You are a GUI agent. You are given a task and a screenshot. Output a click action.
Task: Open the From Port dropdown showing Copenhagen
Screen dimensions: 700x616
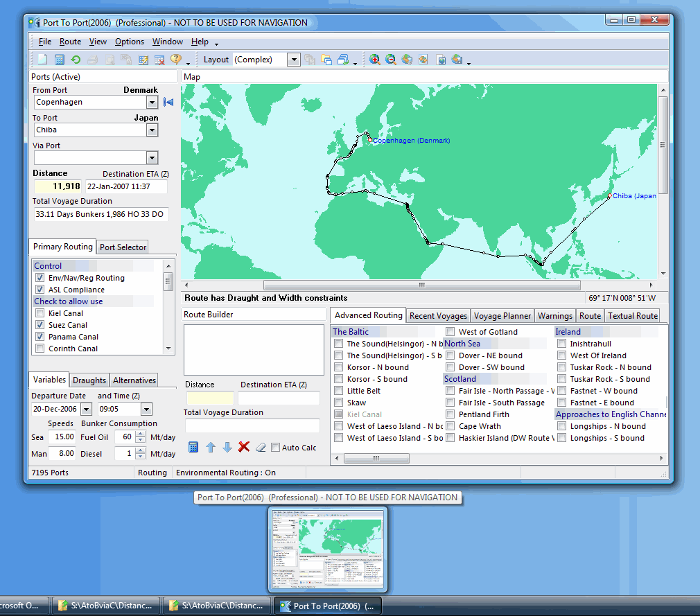(152, 103)
